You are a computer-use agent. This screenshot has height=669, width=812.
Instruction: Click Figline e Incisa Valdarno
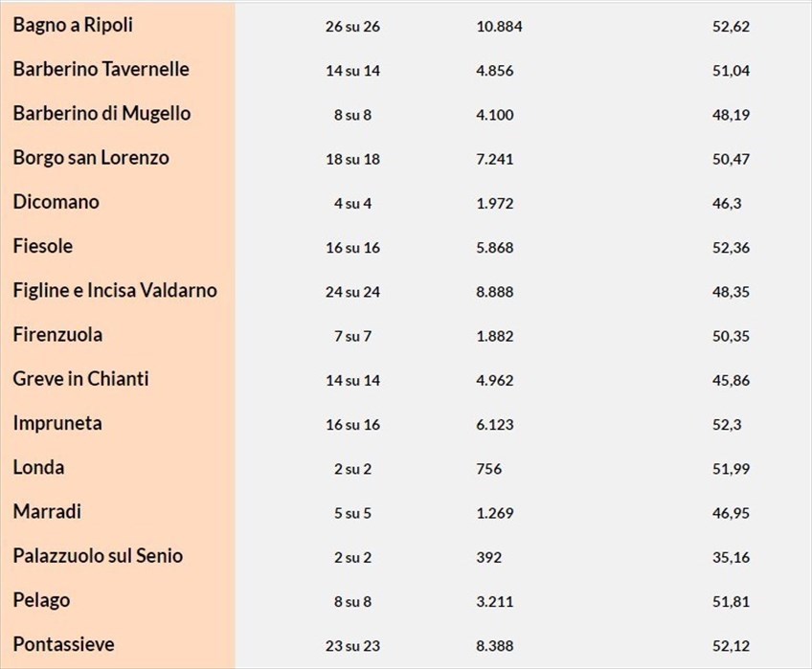[115, 291]
